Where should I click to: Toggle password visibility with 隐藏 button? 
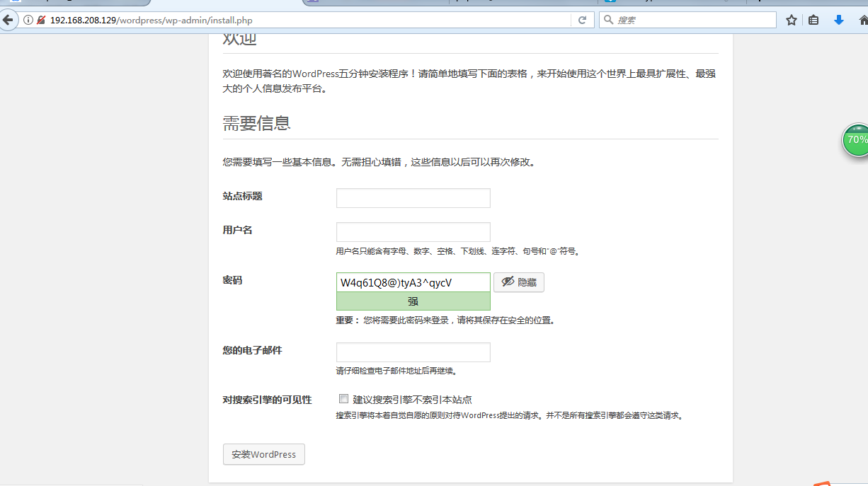519,282
